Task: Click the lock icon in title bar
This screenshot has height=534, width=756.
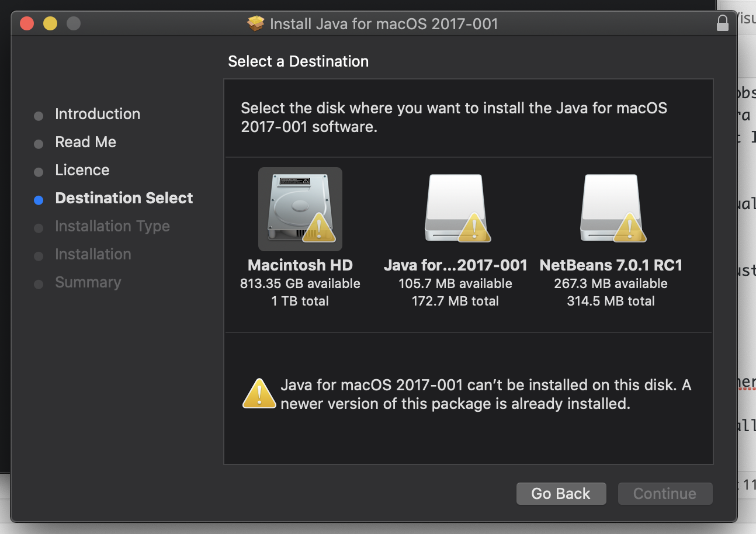Action: click(x=723, y=23)
